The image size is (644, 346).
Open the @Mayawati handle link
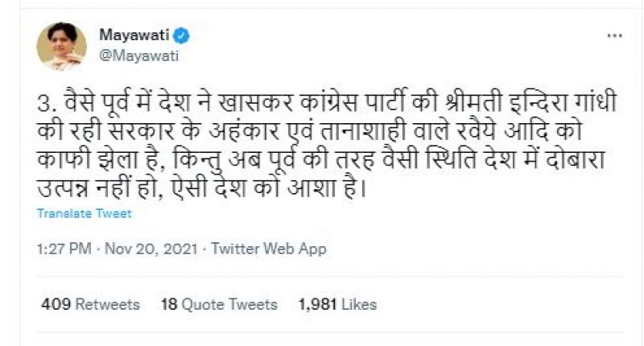(x=138, y=56)
